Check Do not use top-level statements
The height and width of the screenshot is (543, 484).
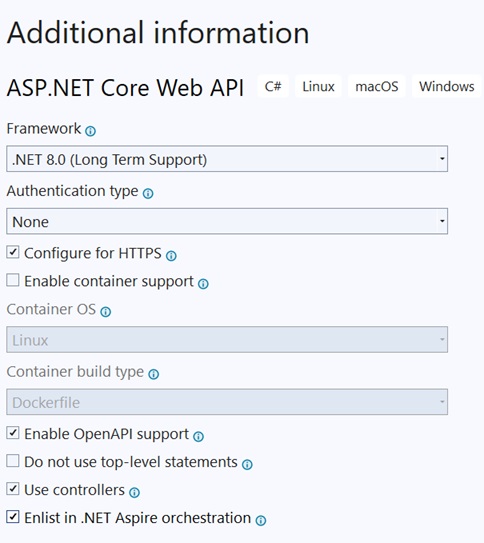point(13,461)
